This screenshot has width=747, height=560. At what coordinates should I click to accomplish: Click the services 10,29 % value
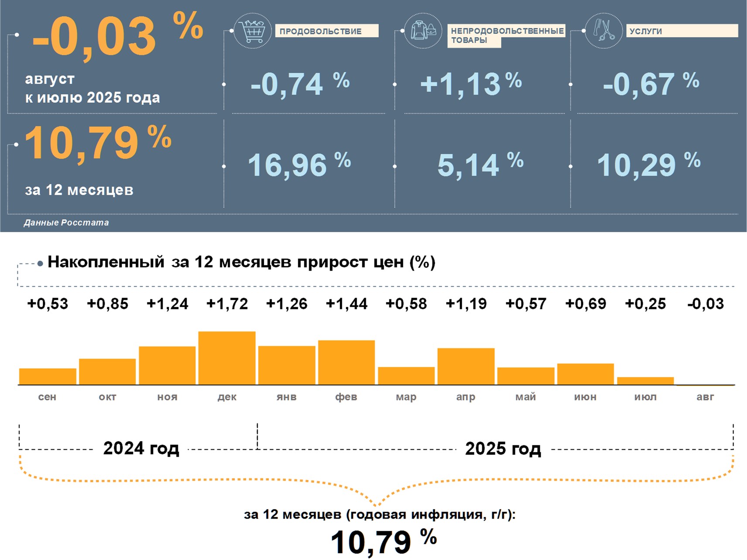(648, 165)
